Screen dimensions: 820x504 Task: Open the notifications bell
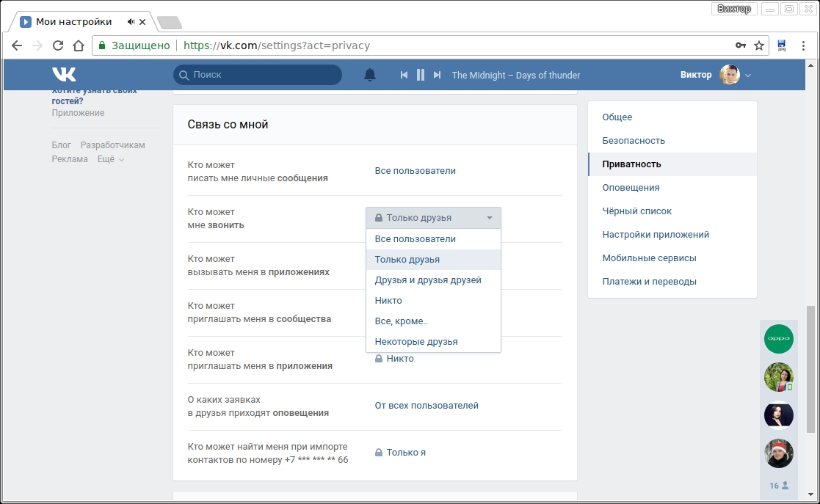point(370,75)
